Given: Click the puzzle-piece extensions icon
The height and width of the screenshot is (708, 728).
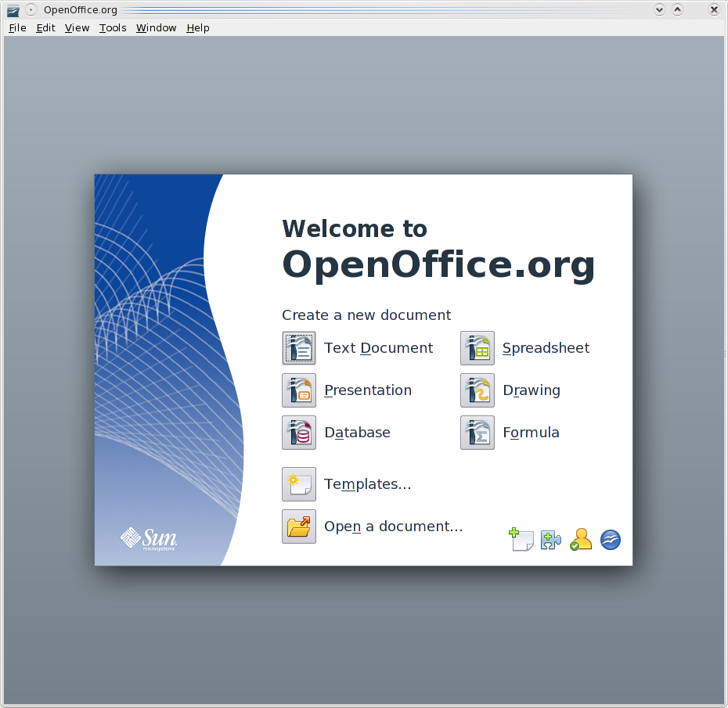Looking at the screenshot, I should pyautogui.click(x=551, y=540).
